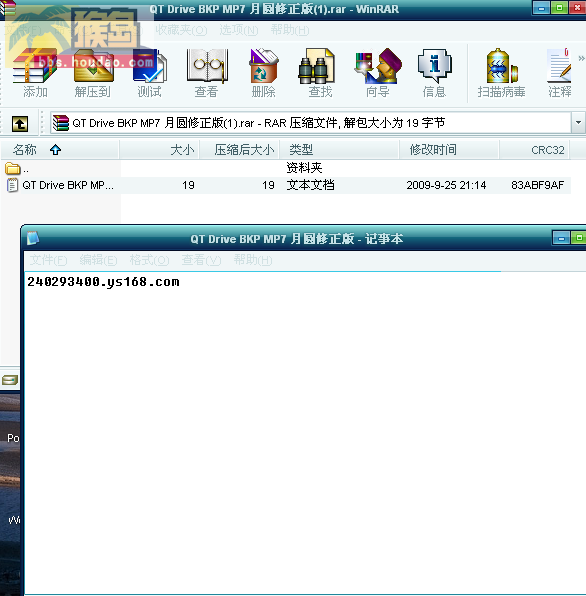Viewport: 586px width, 596px height.
Task: Open the archive path dropdown arrow
Action: (x=578, y=122)
